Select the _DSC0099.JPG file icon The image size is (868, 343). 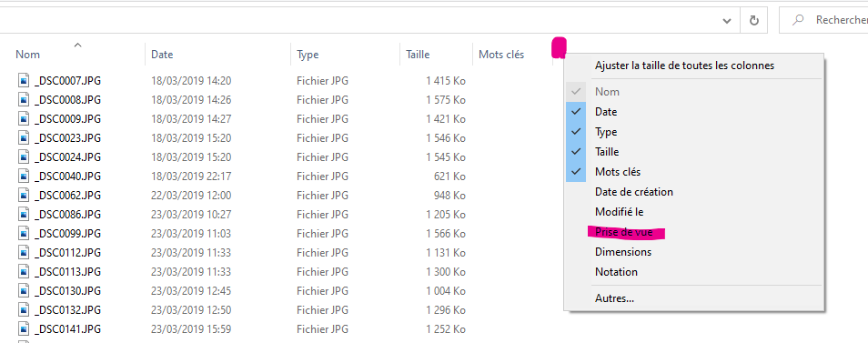[24, 234]
